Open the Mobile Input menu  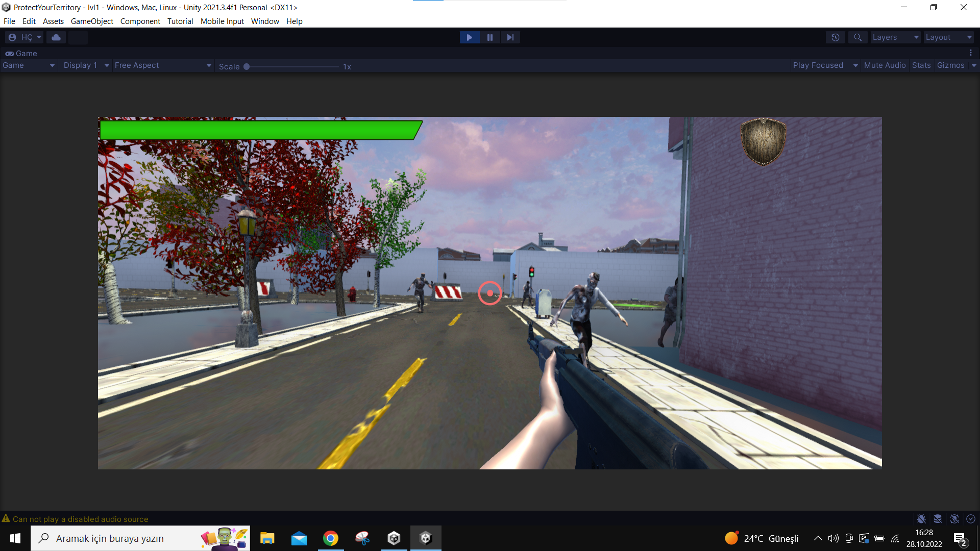[x=222, y=21]
